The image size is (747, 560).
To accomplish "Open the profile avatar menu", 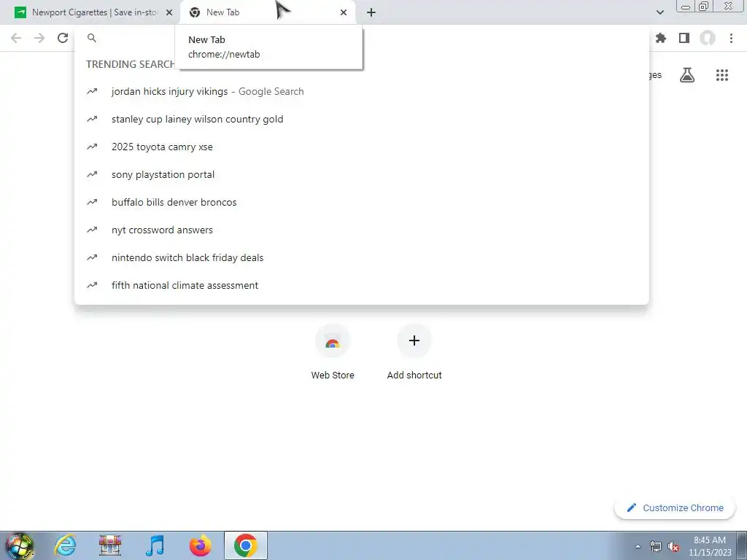I will [x=708, y=38].
